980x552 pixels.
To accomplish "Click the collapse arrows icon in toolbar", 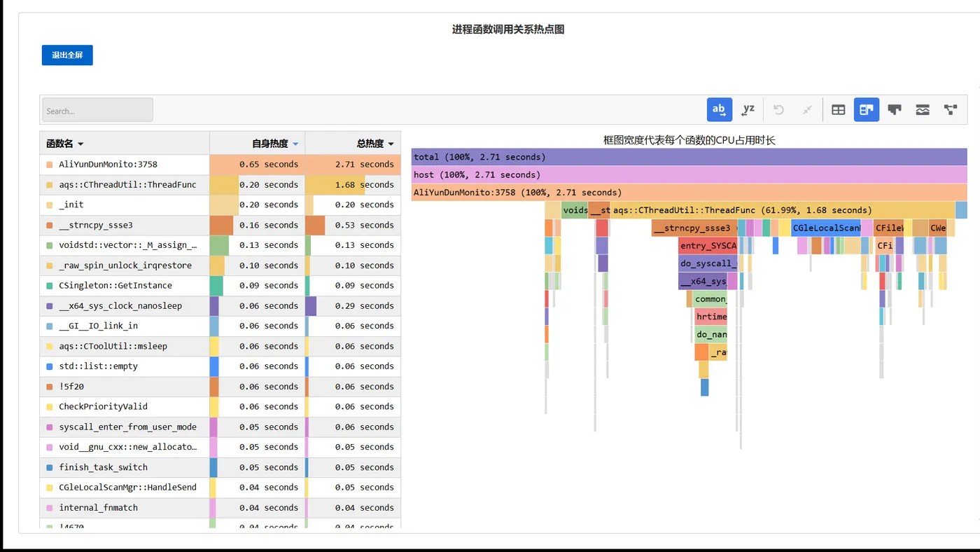I will tap(807, 109).
